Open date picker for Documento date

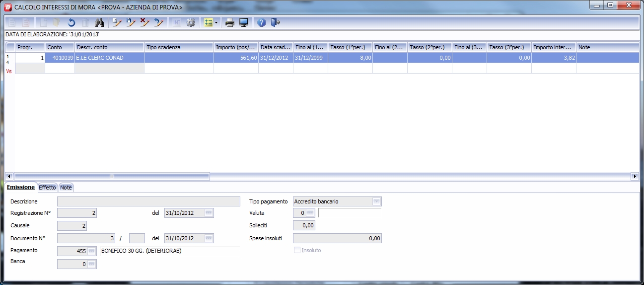[209, 238]
